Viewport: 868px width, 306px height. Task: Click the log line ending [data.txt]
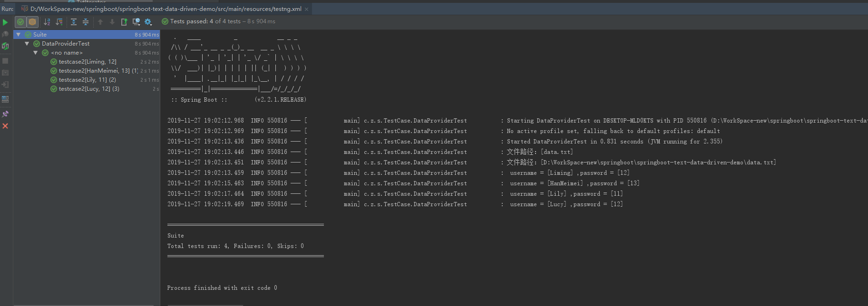370,152
